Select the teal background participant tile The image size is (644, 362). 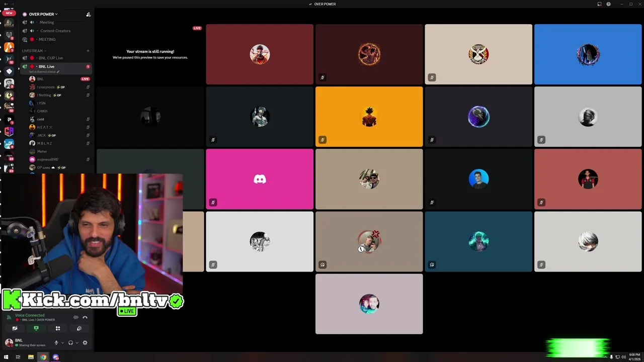[478, 241]
